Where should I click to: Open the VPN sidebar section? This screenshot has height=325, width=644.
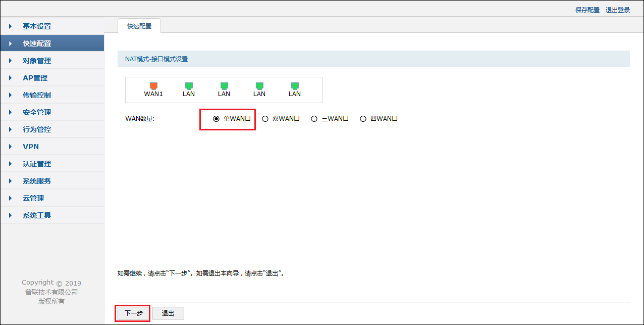[x=31, y=147]
